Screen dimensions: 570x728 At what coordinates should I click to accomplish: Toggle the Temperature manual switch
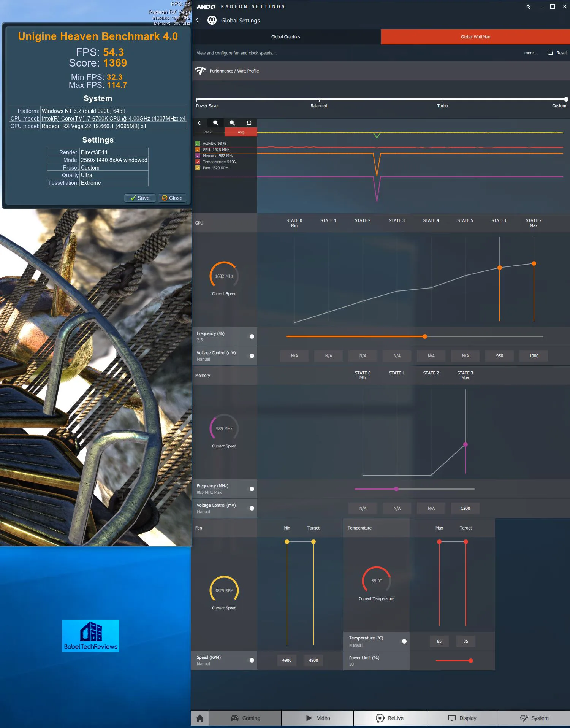click(404, 641)
